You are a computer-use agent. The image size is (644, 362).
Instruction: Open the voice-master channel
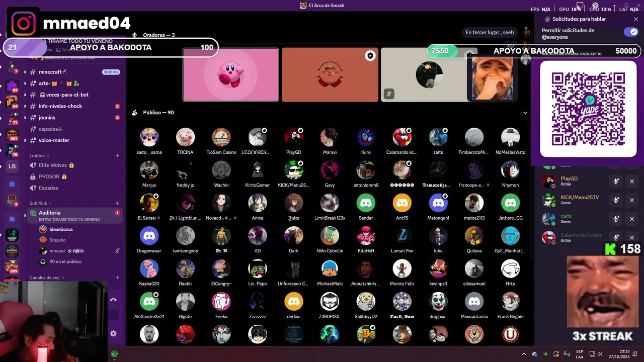coord(74,140)
